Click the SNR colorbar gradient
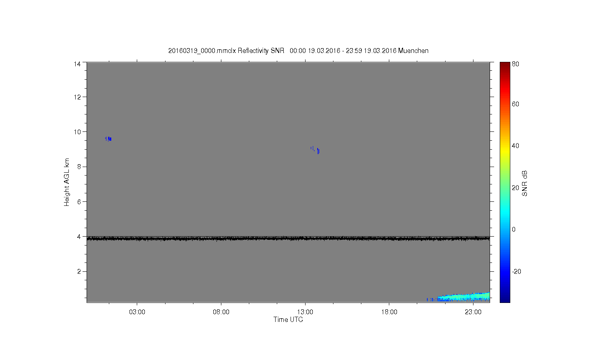Screen dimensions: 607x364 (505, 182)
